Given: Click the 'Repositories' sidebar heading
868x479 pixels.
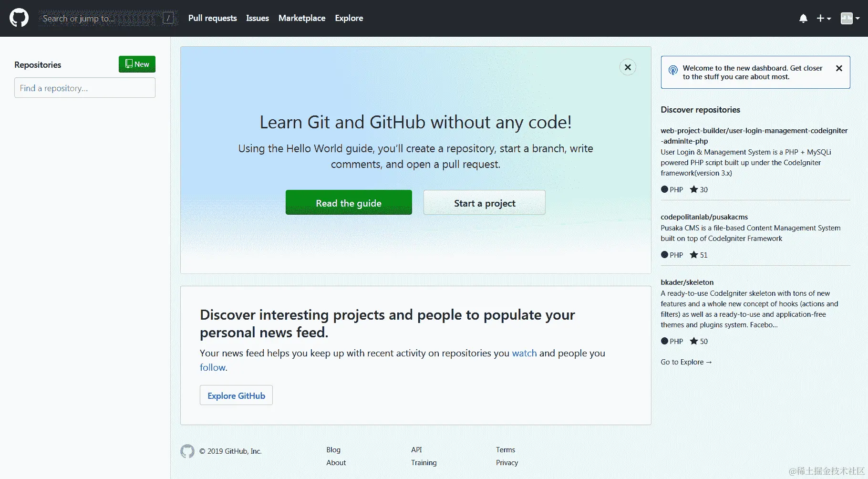Looking at the screenshot, I should (x=38, y=65).
